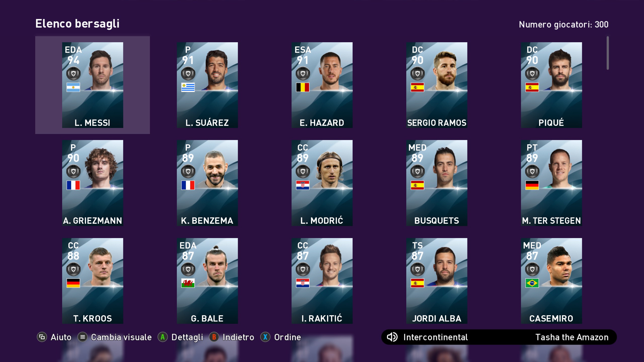This screenshot has width=644, height=362.
Task: Click the Aiuto help button icon
Action: [42, 337]
